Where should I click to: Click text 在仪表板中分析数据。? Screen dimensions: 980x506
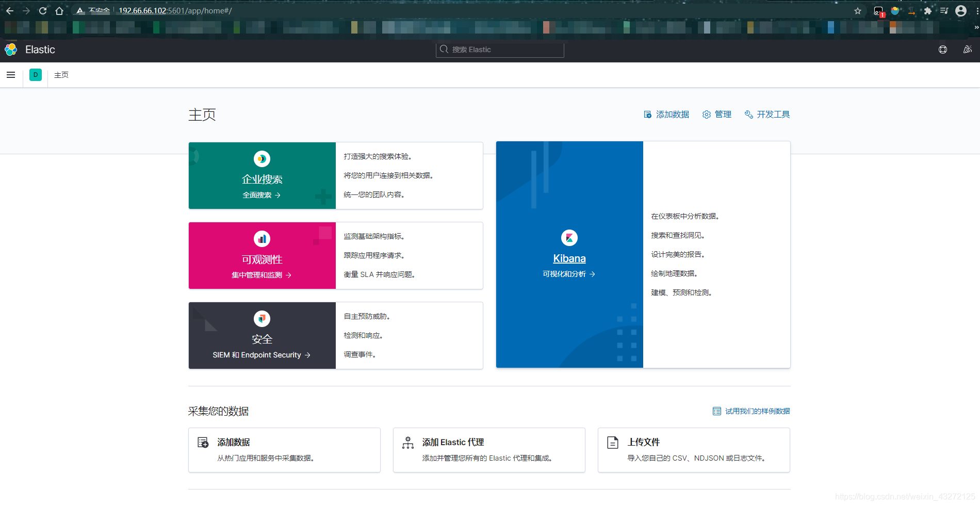pos(685,216)
